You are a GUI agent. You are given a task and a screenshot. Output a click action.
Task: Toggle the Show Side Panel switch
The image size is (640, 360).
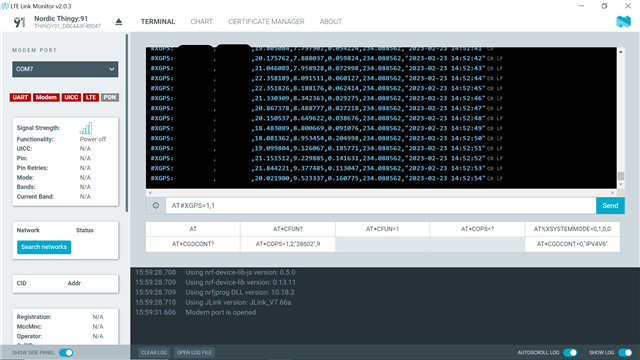pos(66,353)
